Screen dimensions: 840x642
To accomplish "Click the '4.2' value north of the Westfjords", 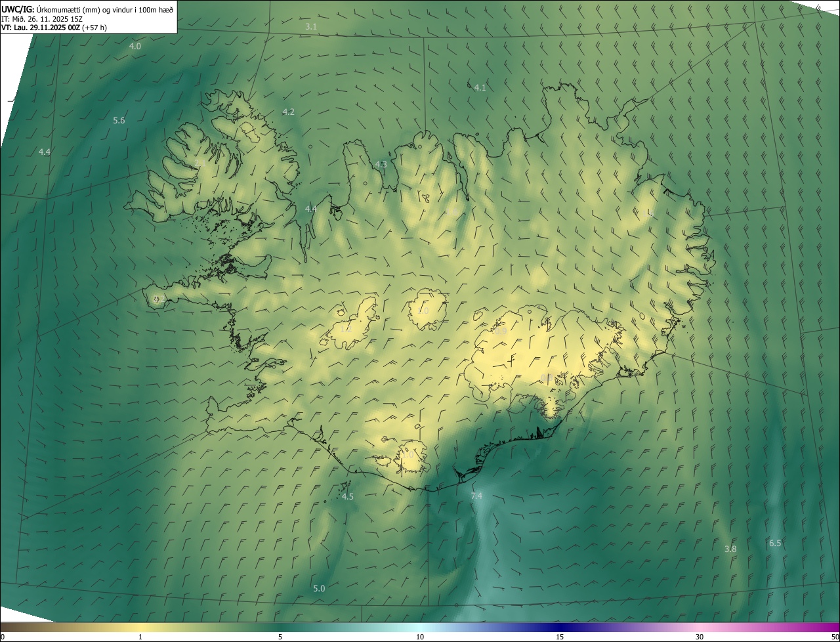I will [x=288, y=112].
